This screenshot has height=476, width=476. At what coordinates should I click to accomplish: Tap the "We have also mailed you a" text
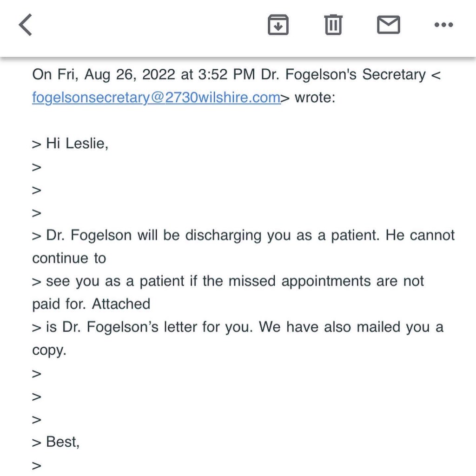tap(351, 327)
